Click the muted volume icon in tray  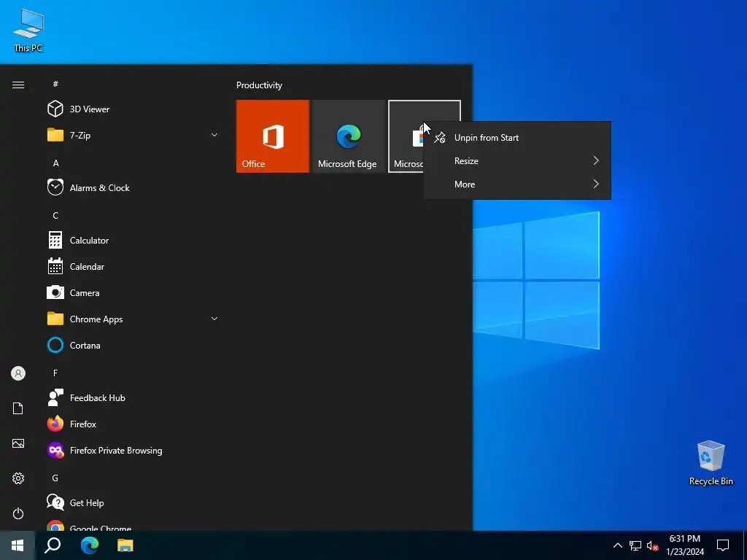[652, 545]
